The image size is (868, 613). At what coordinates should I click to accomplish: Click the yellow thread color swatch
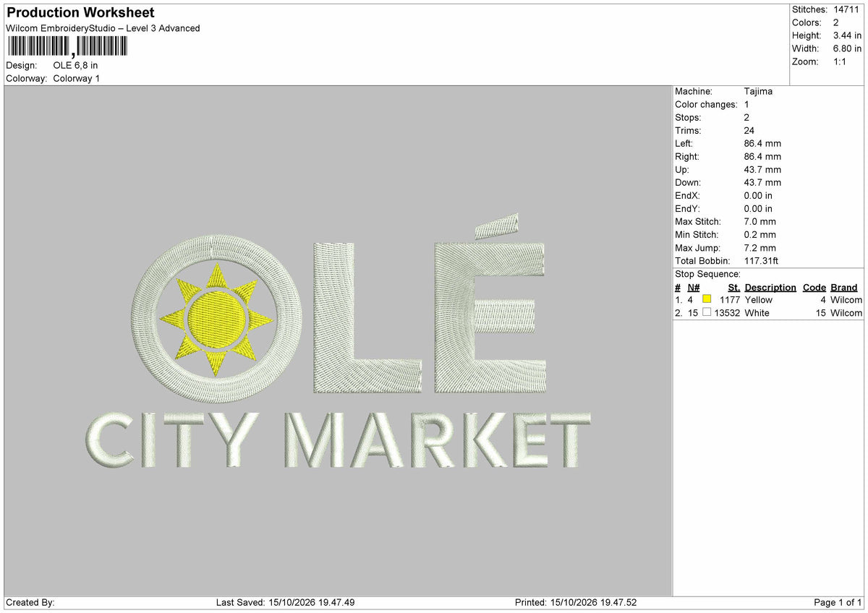pos(707,299)
